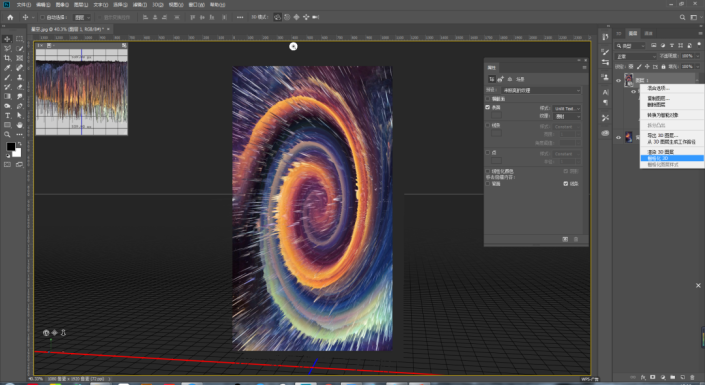Click the Home icon in options bar

coord(10,17)
